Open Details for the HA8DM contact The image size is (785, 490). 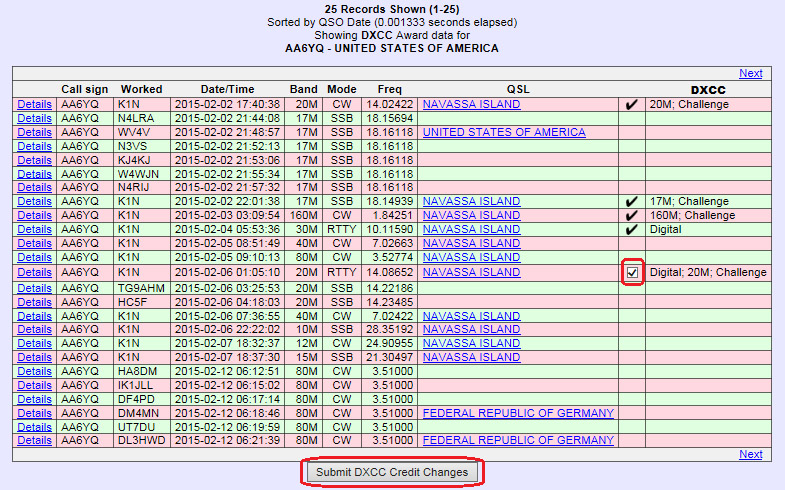[34, 370]
